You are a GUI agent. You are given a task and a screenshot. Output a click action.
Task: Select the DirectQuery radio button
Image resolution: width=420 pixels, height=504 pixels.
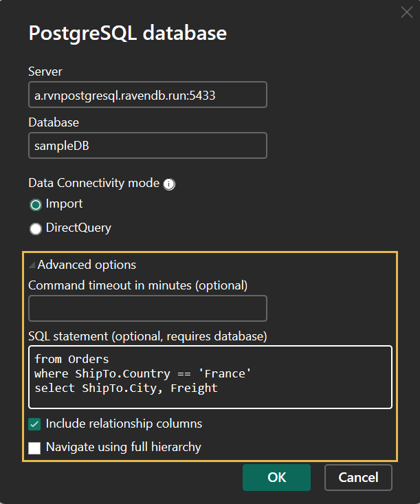coord(36,228)
